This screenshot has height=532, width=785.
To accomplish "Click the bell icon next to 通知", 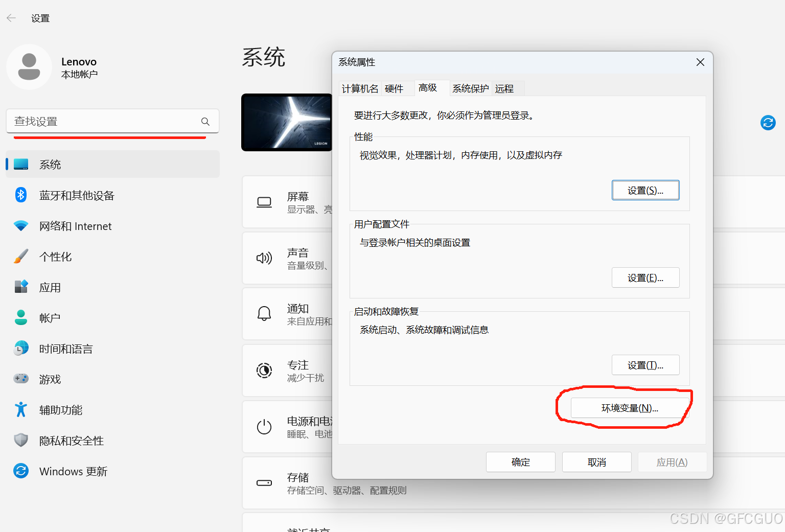I will click(264, 314).
